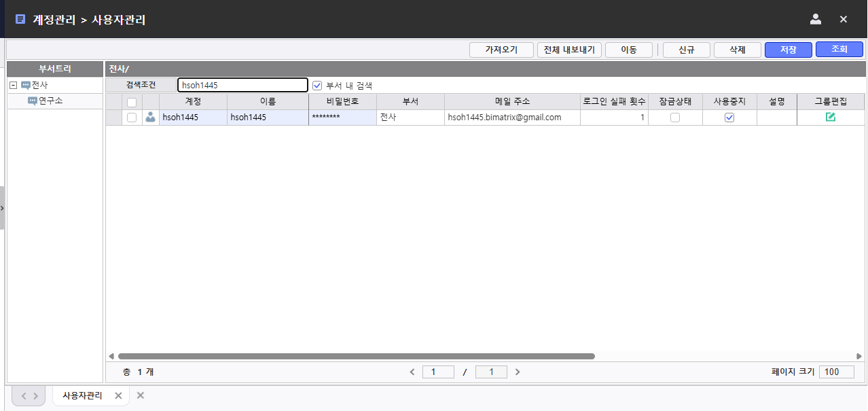The image size is (868, 411).
Task: Go to the next page arrow
Action: point(518,372)
